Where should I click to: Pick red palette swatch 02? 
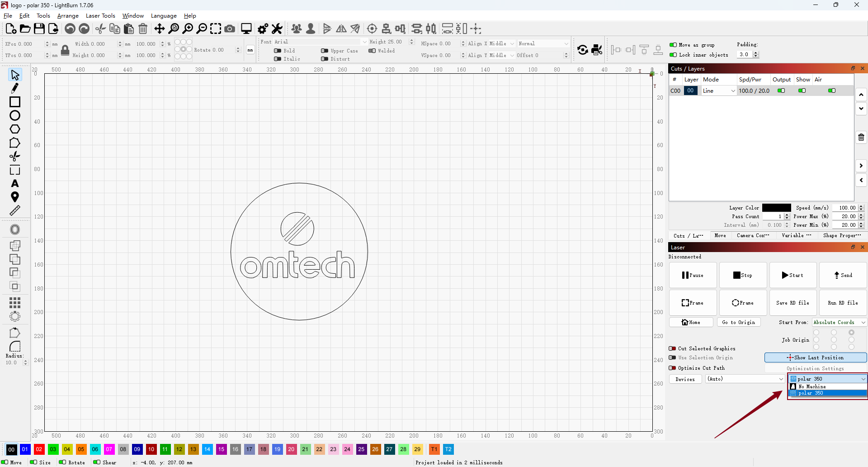tap(39, 449)
